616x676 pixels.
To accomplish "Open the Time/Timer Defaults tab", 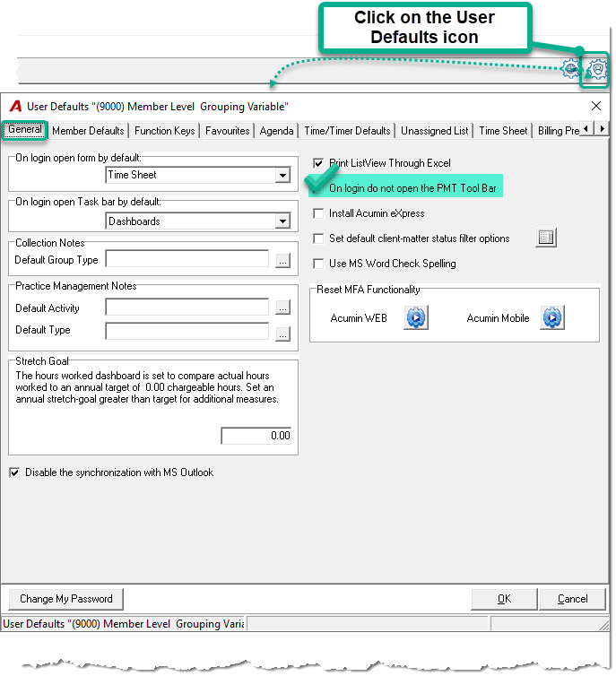I will pos(347,131).
